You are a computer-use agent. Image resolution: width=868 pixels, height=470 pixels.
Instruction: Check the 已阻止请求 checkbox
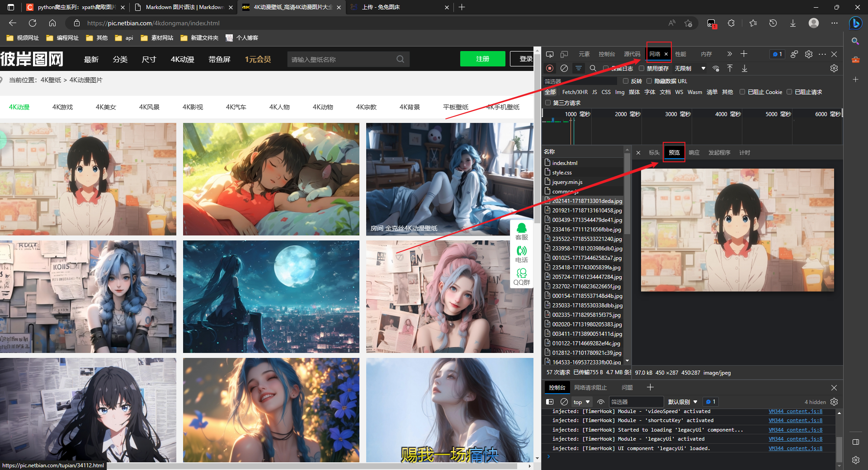click(x=789, y=92)
